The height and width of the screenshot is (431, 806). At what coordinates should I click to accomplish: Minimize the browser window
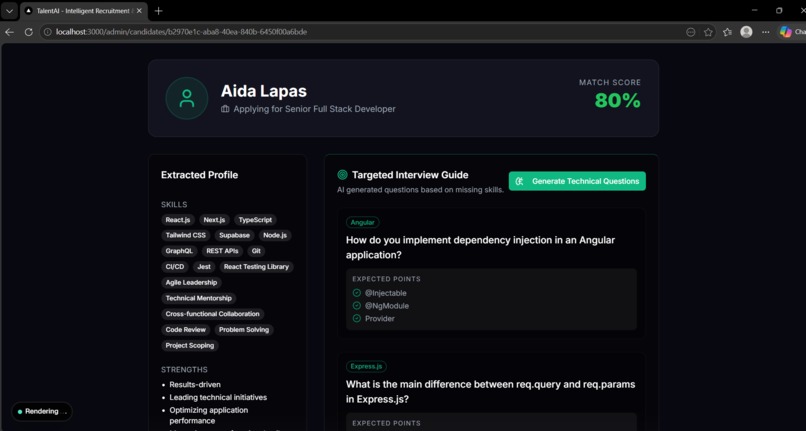pos(754,10)
